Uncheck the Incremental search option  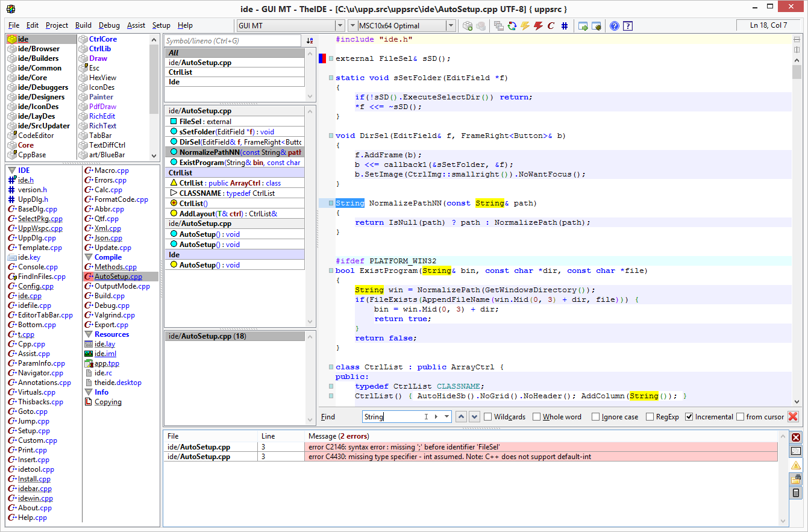[x=689, y=417]
